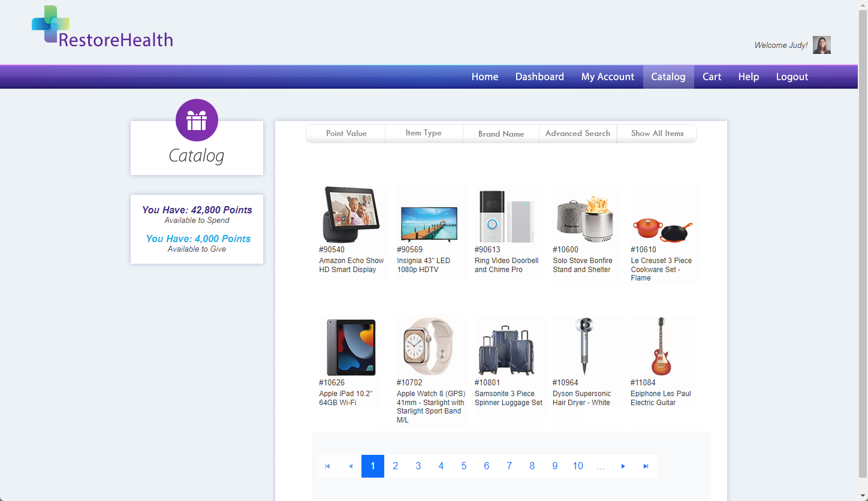
Task: Click Ring Video Doorbell and Chime Pro title
Action: pyautogui.click(x=507, y=265)
